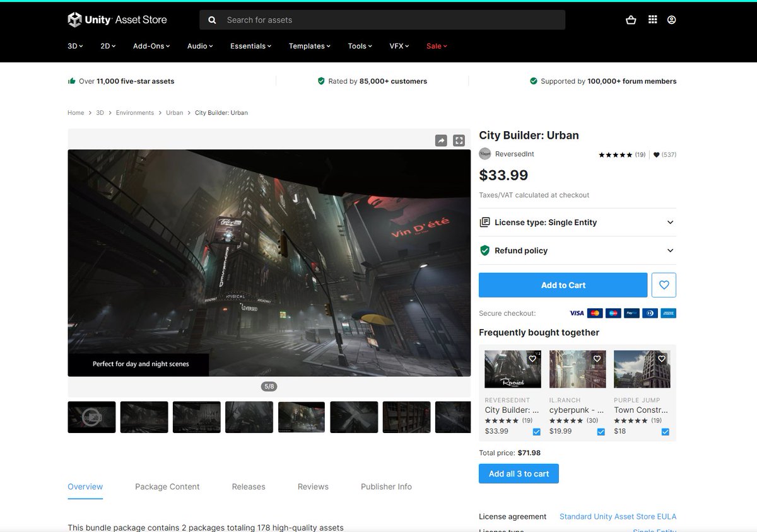Viewport: 757px width, 532px height.
Task: Switch to the Reviews tab
Action: pyautogui.click(x=313, y=487)
